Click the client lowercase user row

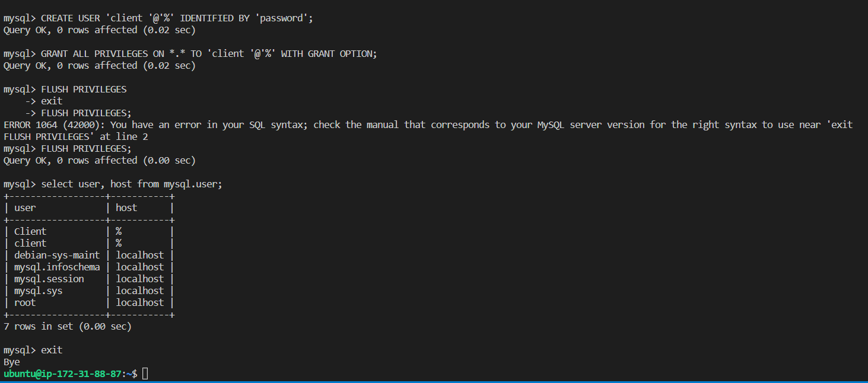coord(30,243)
